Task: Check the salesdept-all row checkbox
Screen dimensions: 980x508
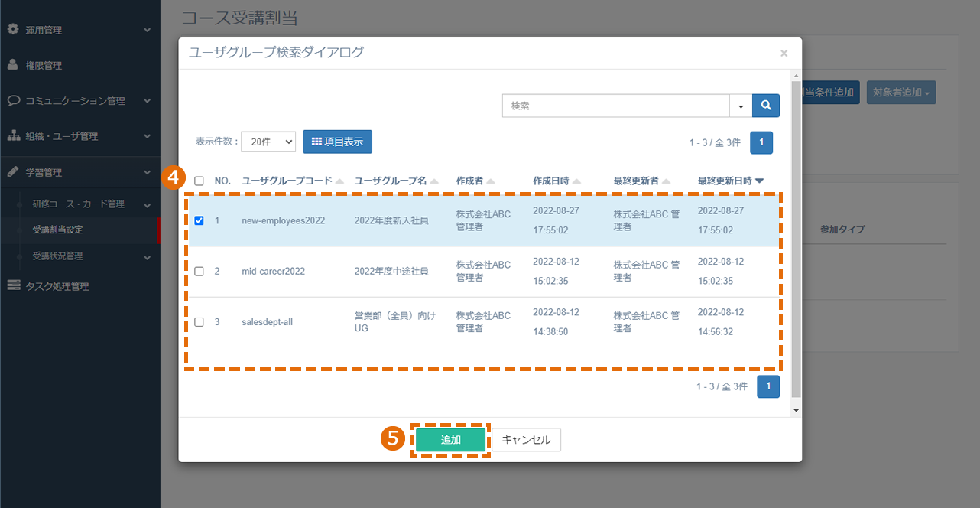Action: point(200,322)
